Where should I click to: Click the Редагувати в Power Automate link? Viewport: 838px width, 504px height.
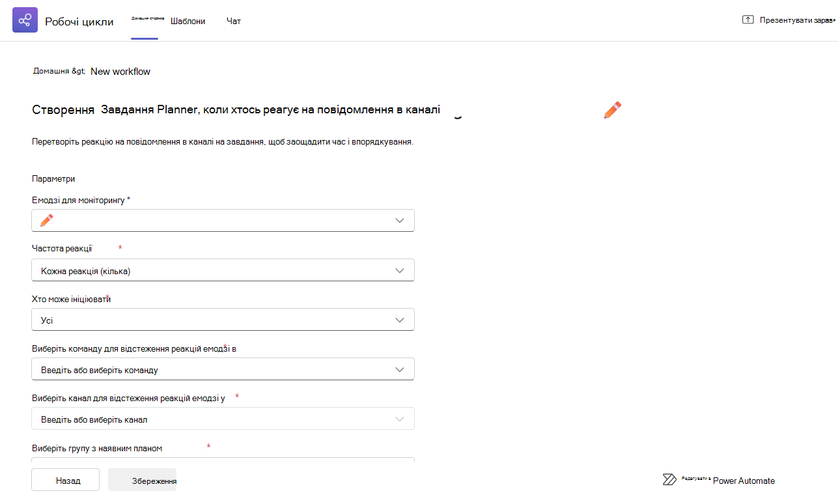pos(718,480)
